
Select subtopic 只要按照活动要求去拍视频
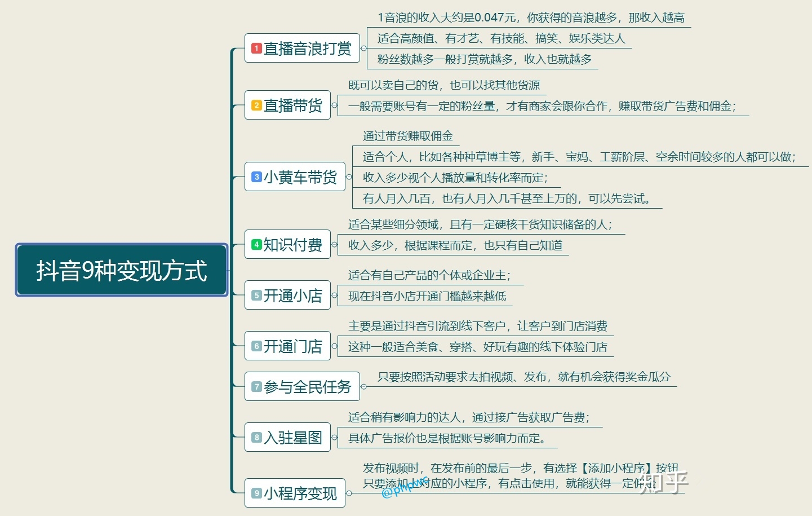point(524,377)
